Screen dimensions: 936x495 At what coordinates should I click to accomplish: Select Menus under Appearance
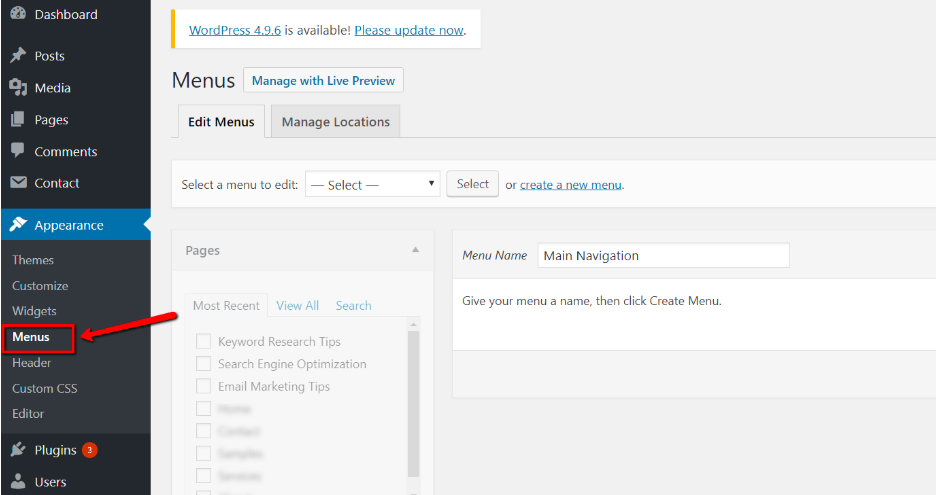coord(31,337)
